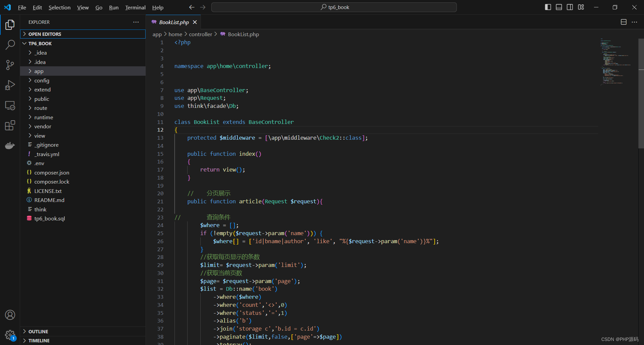
Task: Expand the route folder
Action: point(83,108)
